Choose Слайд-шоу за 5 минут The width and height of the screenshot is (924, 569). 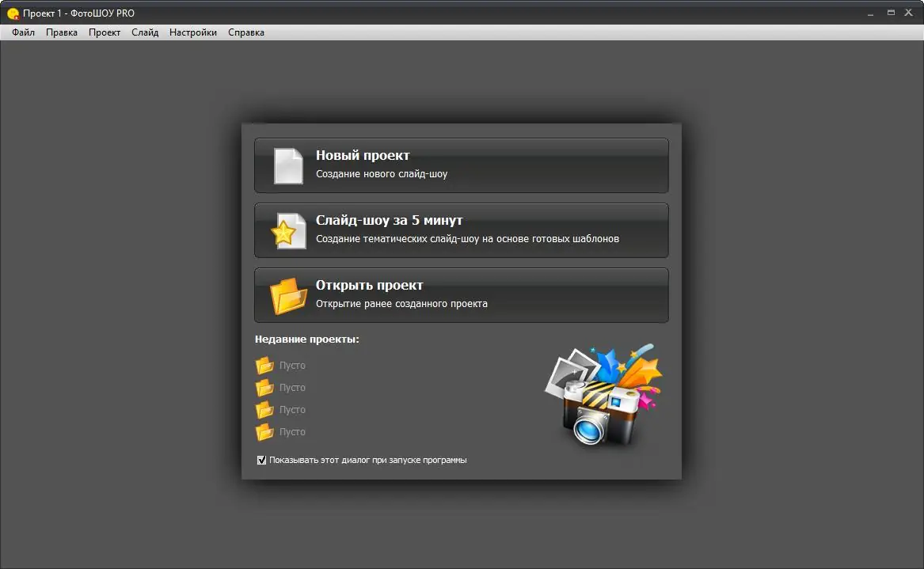pos(462,230)
